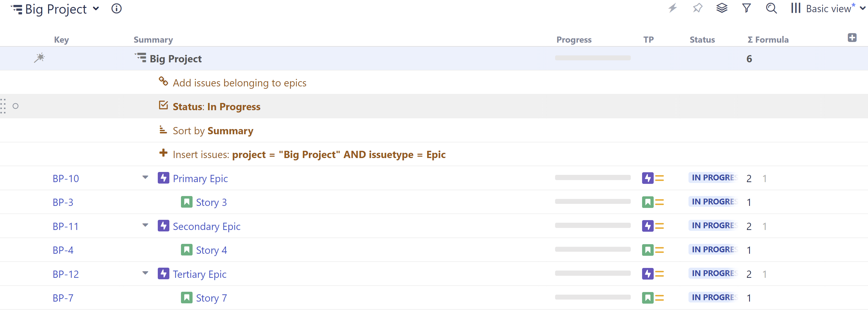Click the Status: In Progress filter checkbox icon
Viewport: 868px width, 310px height.
(x=164, y=106)
